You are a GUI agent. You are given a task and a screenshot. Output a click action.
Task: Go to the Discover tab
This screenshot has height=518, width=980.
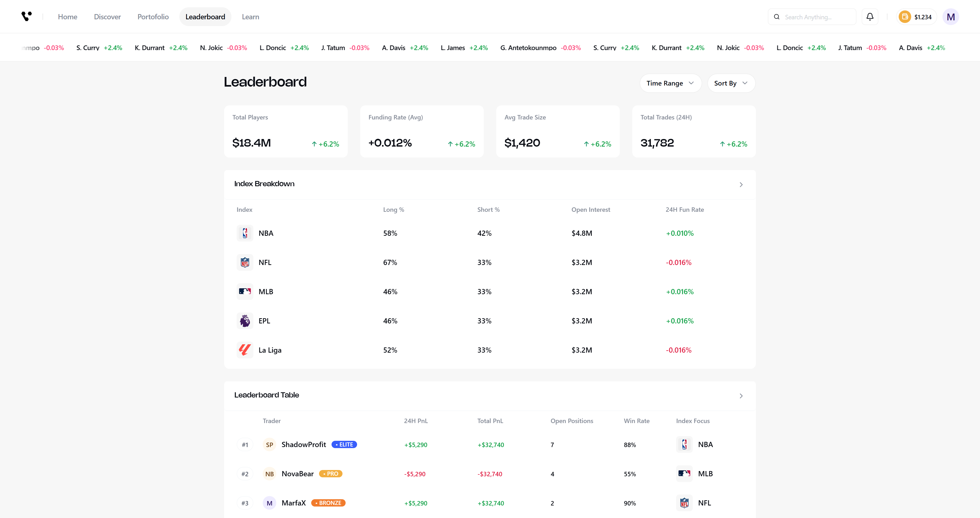[x=107, y=17]
